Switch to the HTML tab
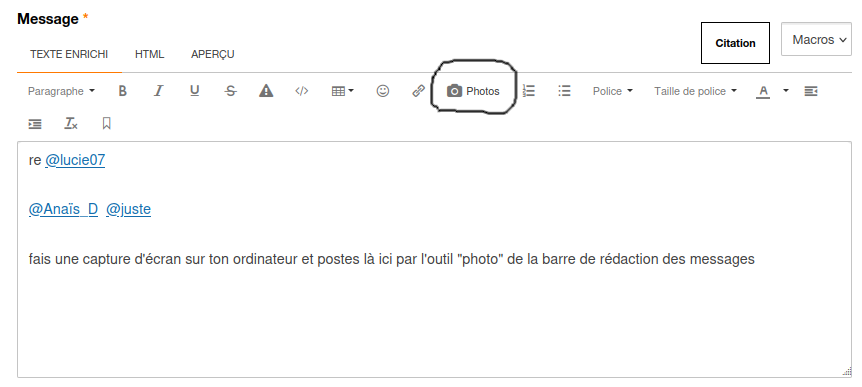 (x=150, y=54)
